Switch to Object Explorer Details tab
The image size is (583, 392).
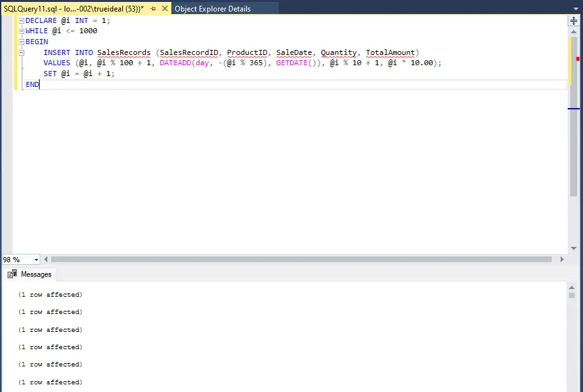[212, 9]
